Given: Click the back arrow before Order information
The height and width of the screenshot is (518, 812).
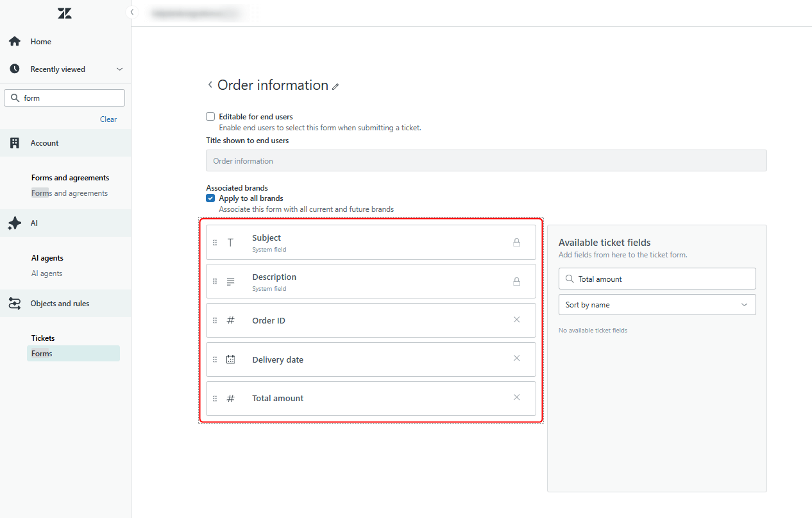Looking at the screenshot, I should coord(210,85).
